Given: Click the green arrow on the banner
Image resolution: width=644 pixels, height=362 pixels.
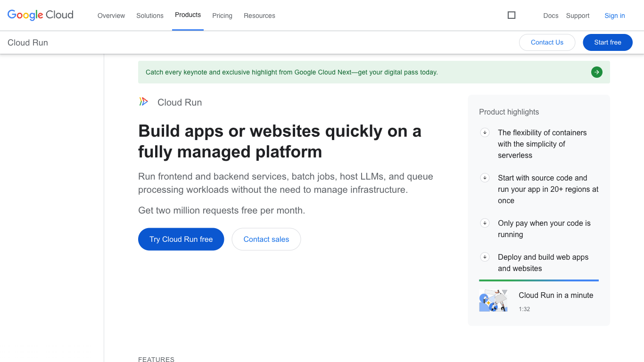Looking at the screenshot, I should 597,72.
